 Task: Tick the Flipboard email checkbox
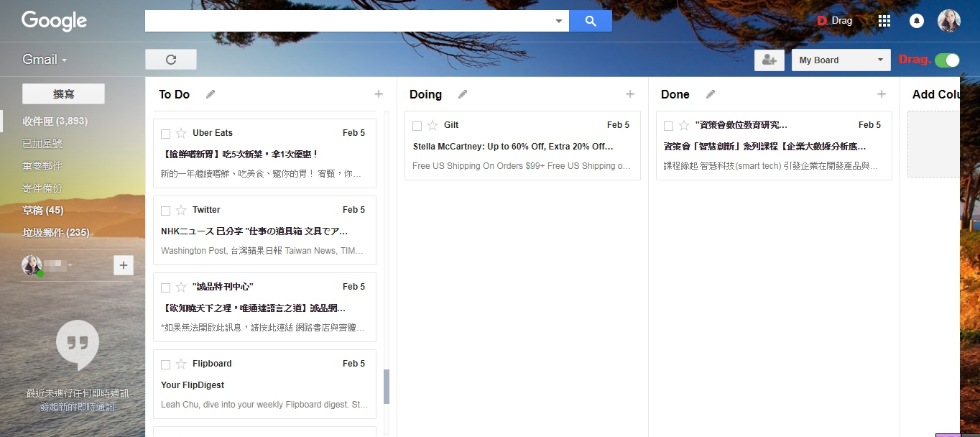click(165, 364)
